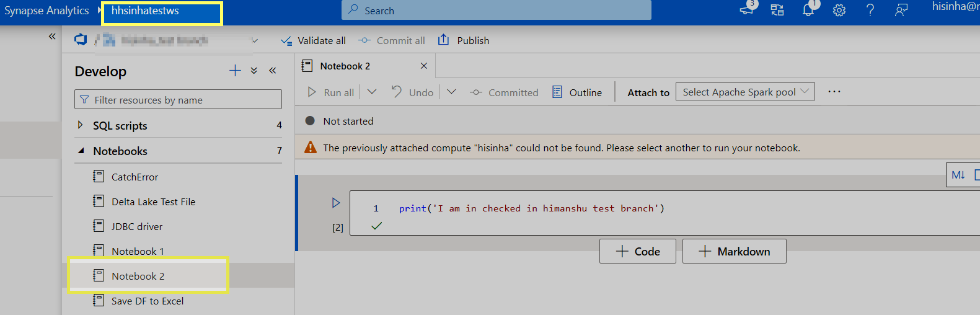
Task: Open the hisinha account menu
Action: click(956, 7)
